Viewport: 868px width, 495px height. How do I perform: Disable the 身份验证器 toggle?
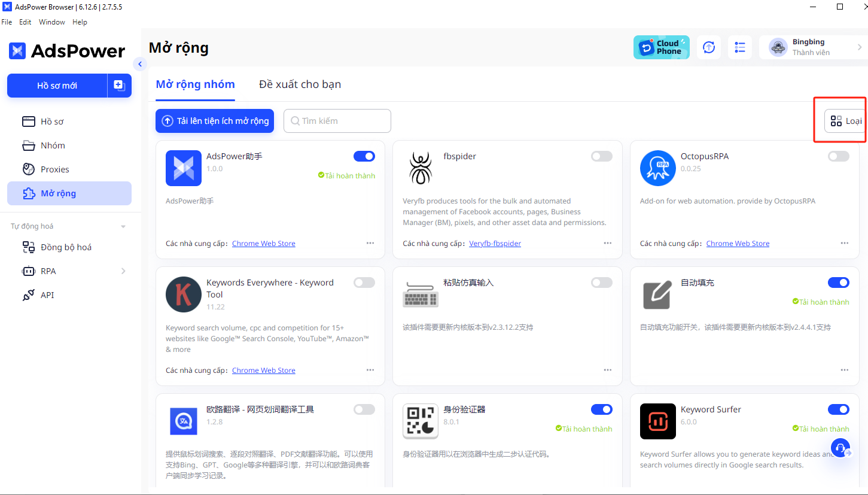coord(602,409)
